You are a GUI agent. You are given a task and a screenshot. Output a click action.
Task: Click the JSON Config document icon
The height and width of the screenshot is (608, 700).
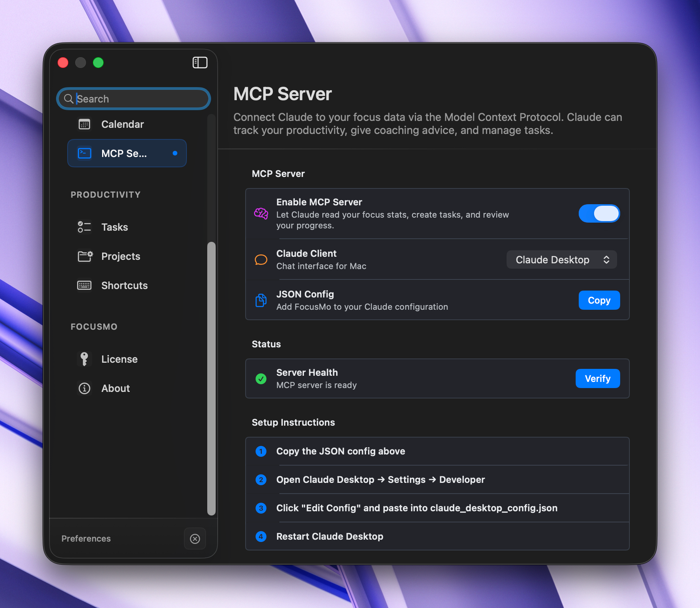261,300
